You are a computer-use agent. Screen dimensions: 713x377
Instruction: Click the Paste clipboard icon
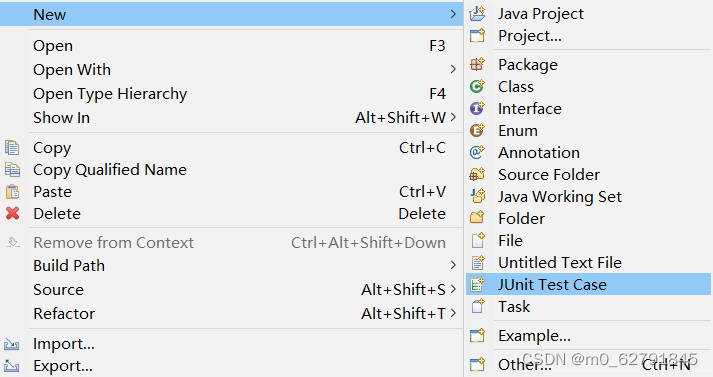coord(12,191)
